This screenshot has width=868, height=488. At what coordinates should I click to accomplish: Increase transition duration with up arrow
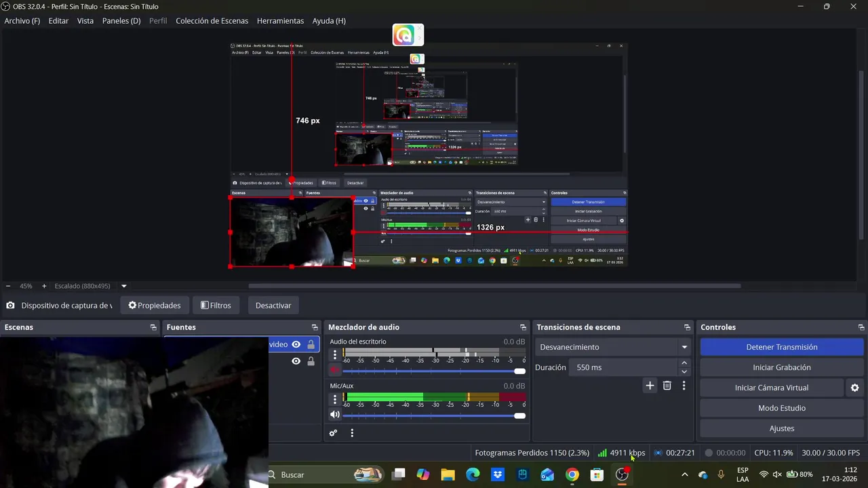click(x=684, y=363)
